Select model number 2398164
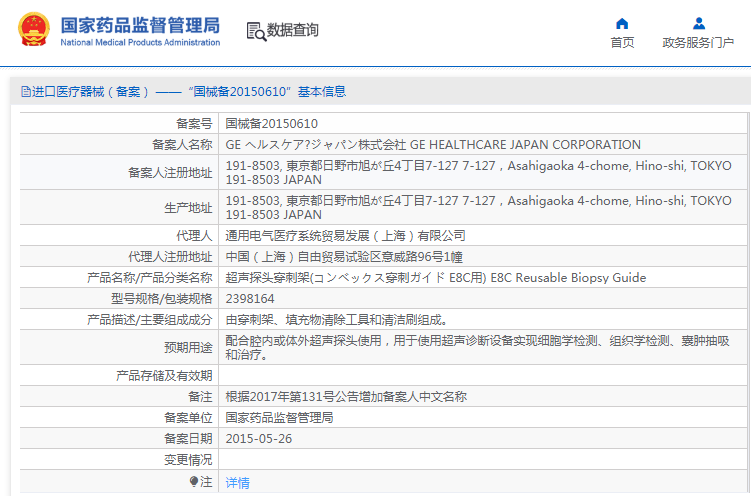This screenshot has height=496, width=751. (x=250, y=299)
